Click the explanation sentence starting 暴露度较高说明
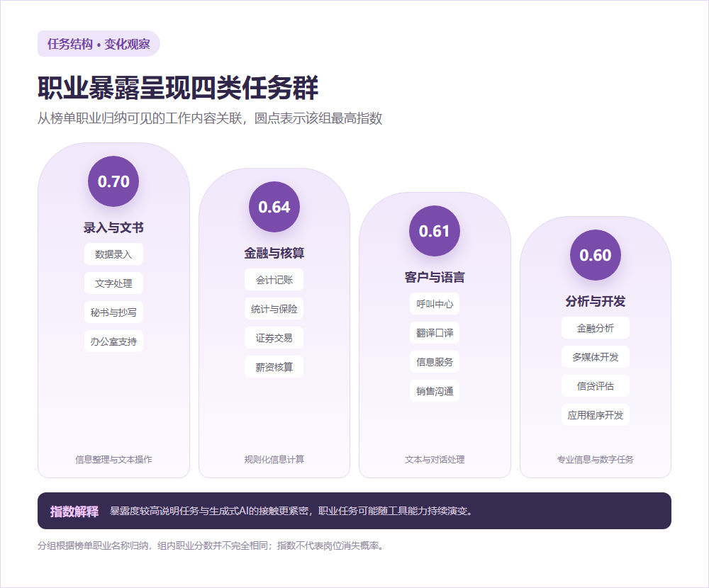 [x=291, y=511]
